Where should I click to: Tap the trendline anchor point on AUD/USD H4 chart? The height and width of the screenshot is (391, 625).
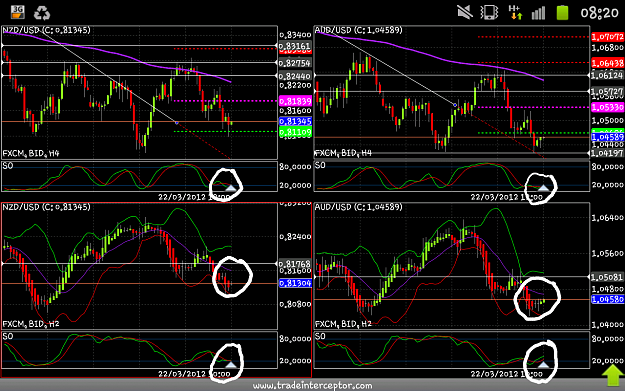[455, 105]
